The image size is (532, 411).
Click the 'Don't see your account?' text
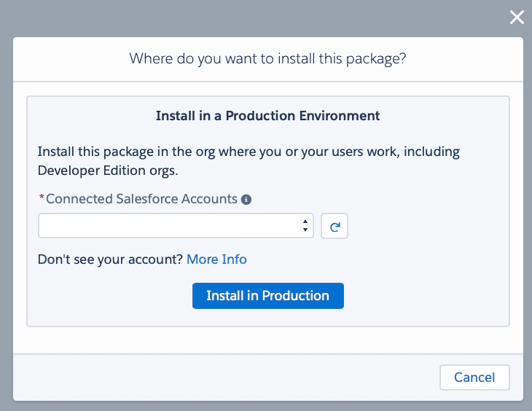pos(110,259)
